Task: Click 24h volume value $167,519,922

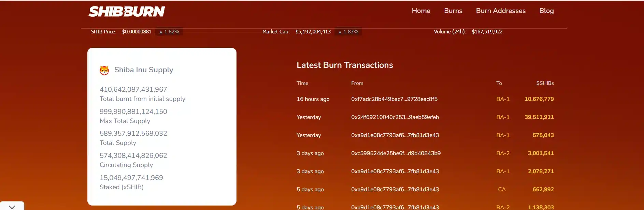Action: (x=487, y=32)
